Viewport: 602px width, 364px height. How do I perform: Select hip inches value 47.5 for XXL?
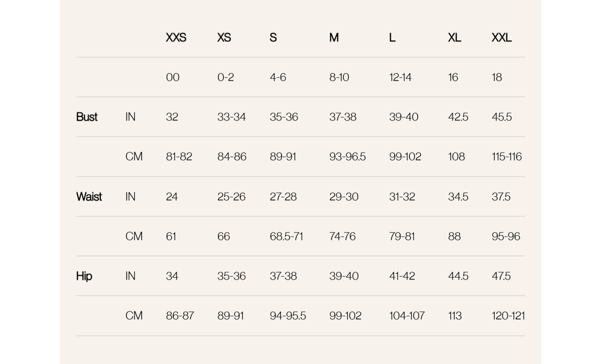(x=501, y=276)
